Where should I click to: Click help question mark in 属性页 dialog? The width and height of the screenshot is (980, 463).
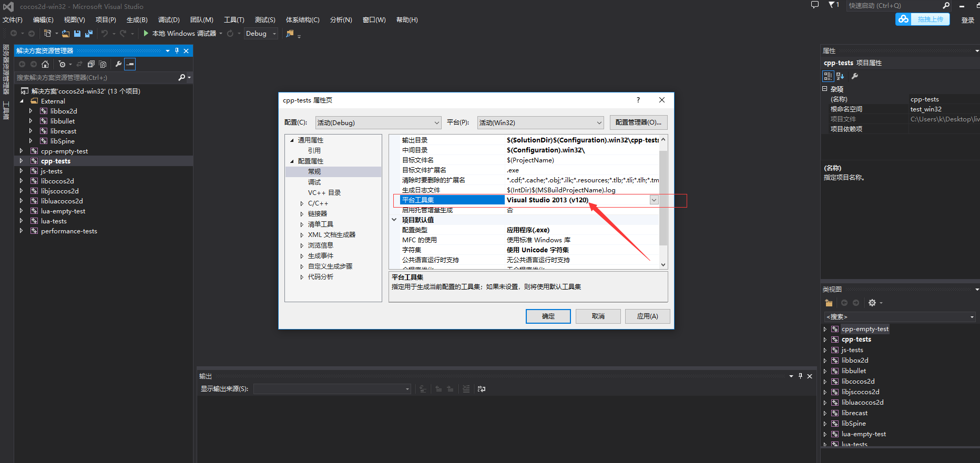pos(638,100)
